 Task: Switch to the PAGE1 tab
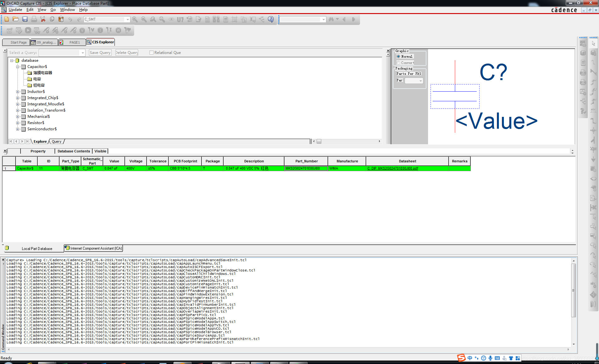74,42
